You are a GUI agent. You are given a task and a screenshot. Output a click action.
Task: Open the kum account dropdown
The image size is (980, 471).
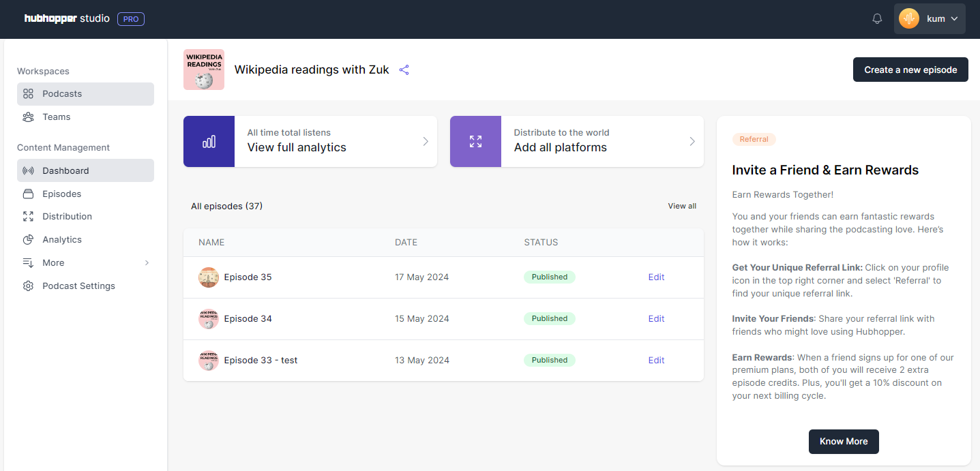(929, 19)
